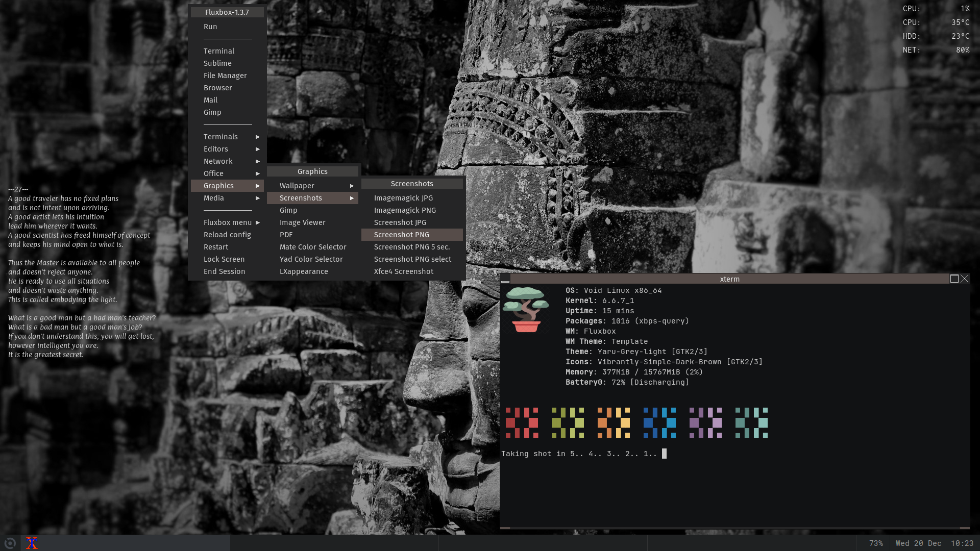Click the arrow beside Graphics entry

[258, 186]
